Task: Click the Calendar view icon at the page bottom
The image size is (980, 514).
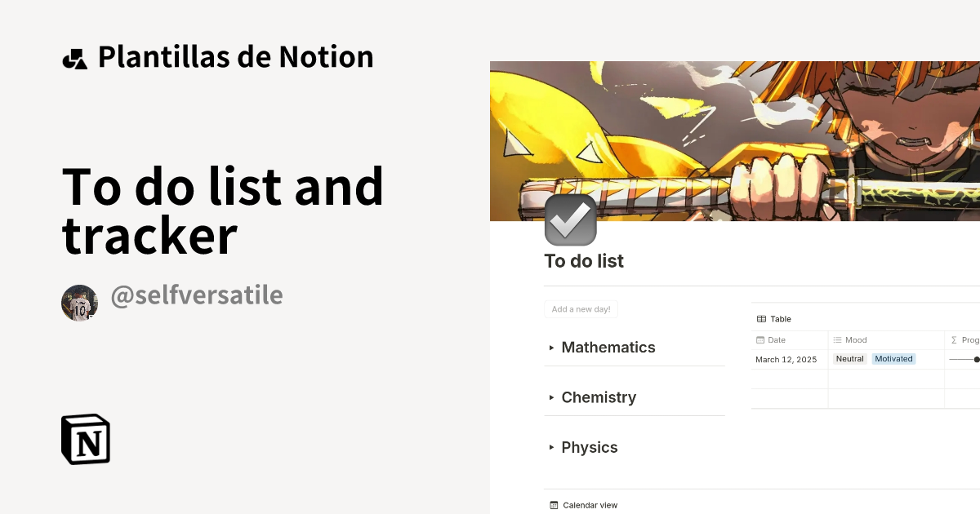Action: [x=555, y=505]
